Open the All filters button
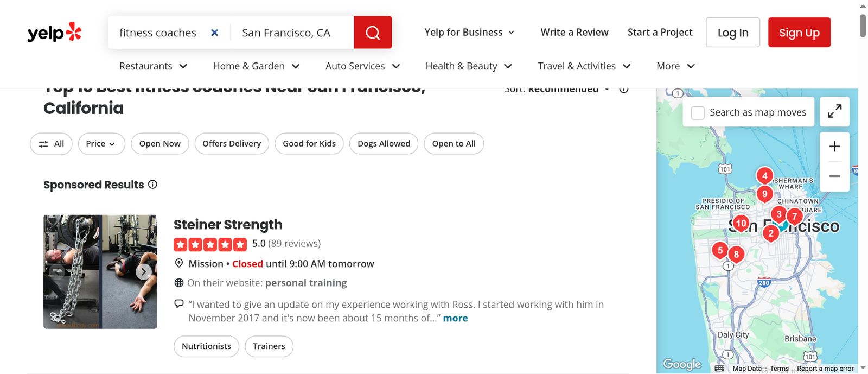This screenshot has width=868, height=374. click(x=51, y=144)
